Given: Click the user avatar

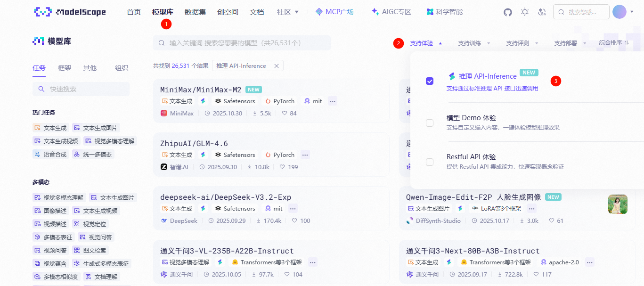Looking at the screenshot, I should (x=619, y=12).
